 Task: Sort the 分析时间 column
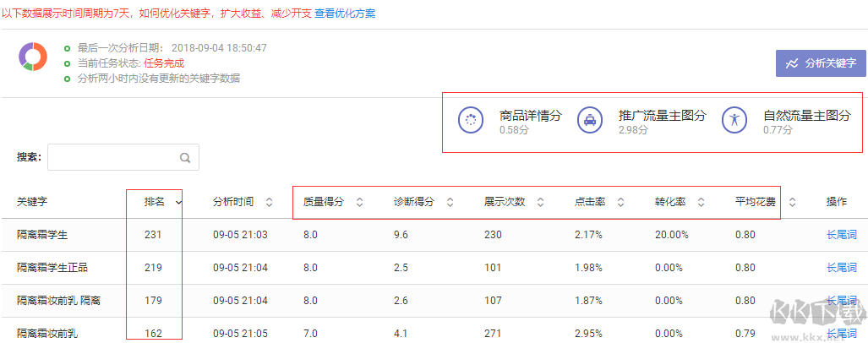tap(269, 203)
